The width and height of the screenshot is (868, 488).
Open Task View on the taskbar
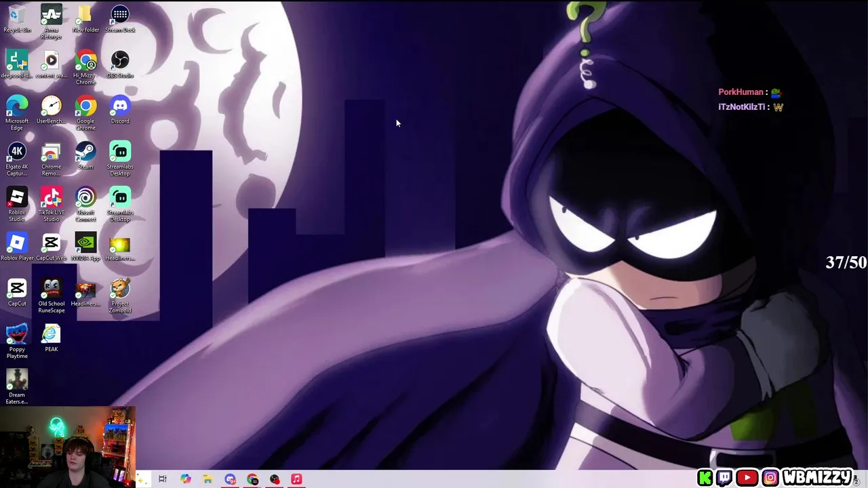pos(163,479)
